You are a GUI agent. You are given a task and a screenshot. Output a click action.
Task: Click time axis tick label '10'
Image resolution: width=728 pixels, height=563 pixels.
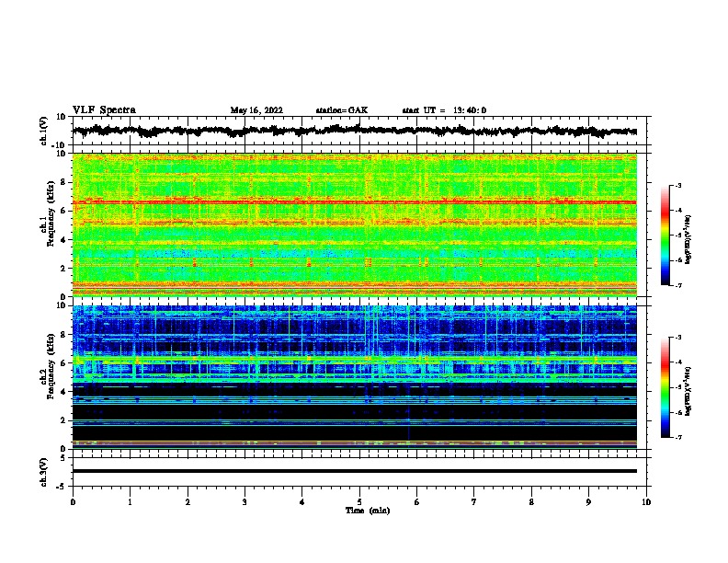point(646,502)
